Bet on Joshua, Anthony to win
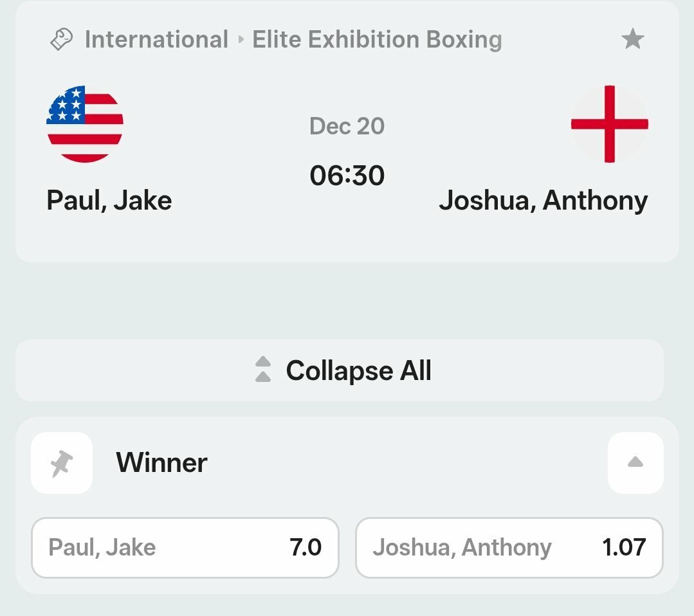This screenshot has width=694, height=616. [509, 548]
